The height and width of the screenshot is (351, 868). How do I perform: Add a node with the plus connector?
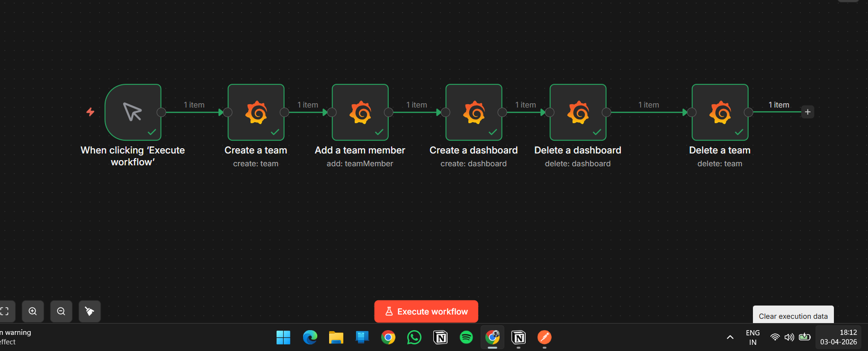click(x=807, y=112)
